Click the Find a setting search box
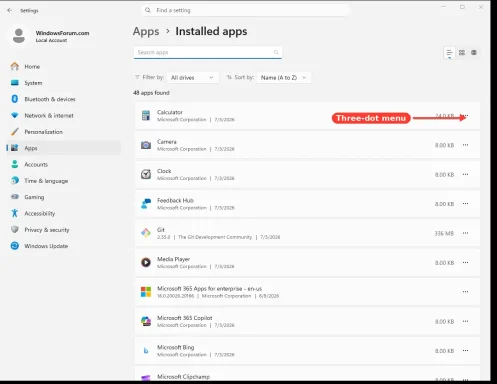The width and height of the screenshot is (497, 384). click(x=245, y=10)
